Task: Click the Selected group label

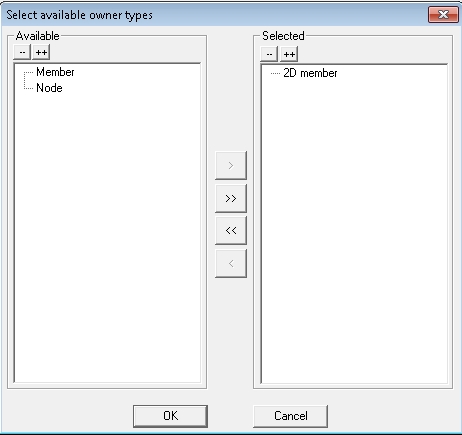Action: [283, 36]
